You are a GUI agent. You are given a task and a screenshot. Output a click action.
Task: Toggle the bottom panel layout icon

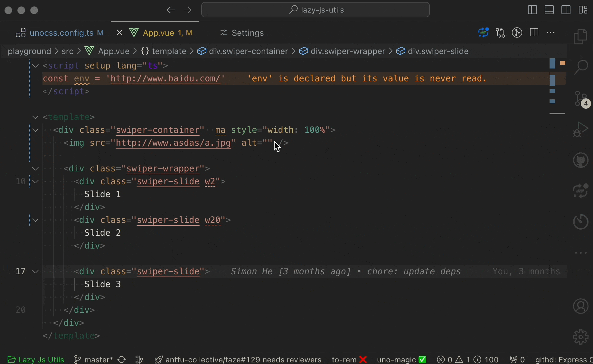point(549,10)
